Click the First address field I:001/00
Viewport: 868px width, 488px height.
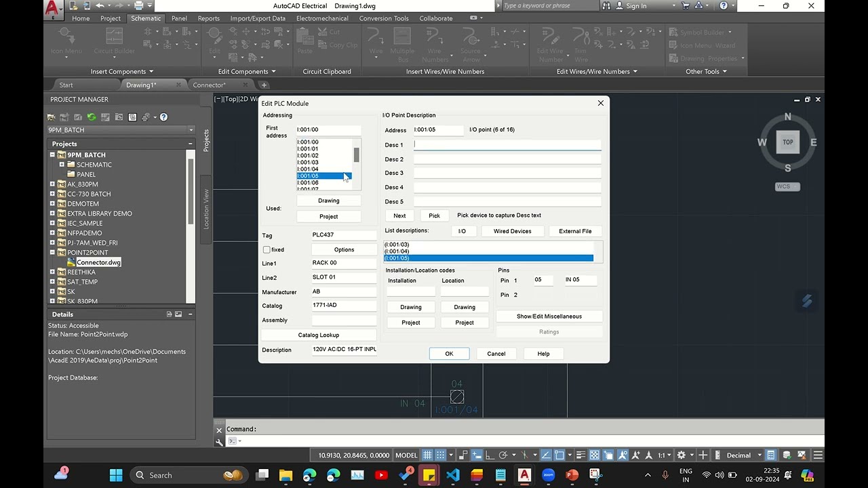329,129
